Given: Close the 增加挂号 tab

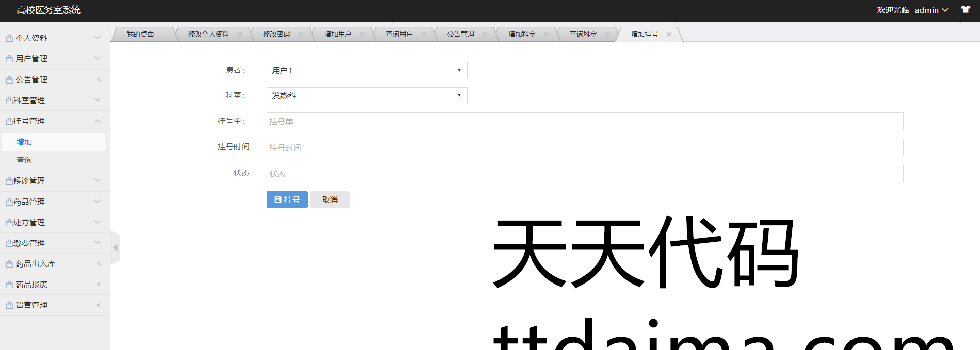Looking at the screenshot, I should (x=669, y=35).
